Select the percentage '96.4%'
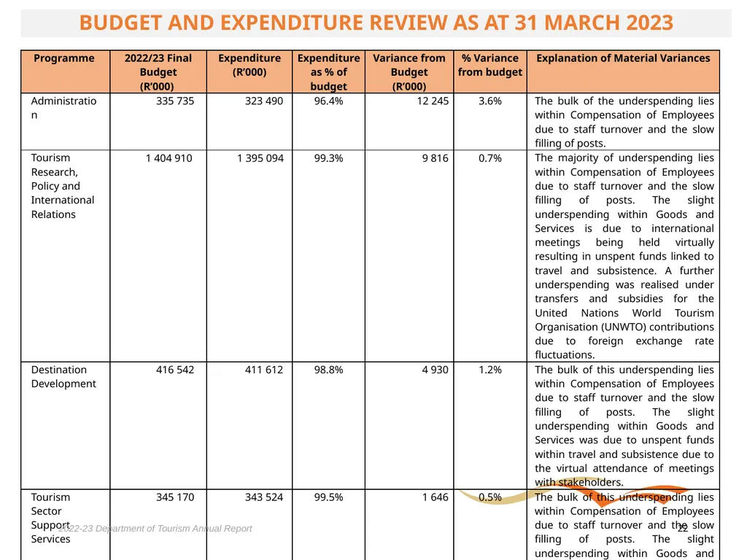 (328, 101)
